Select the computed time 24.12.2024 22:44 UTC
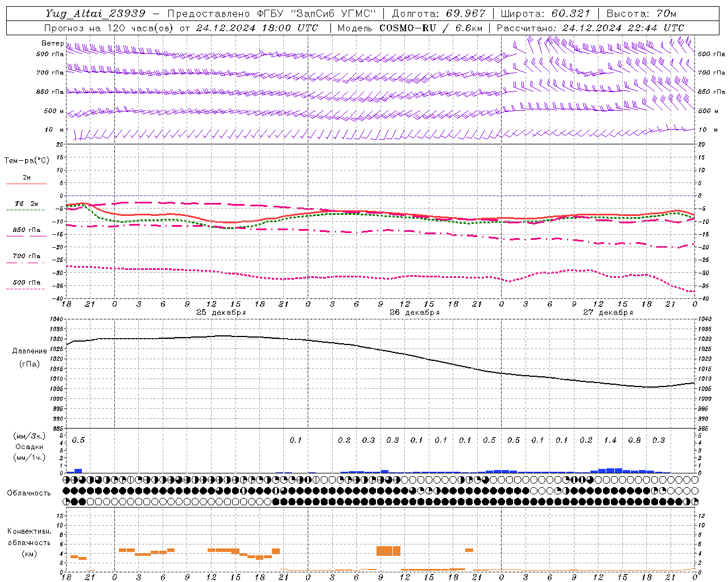Viewport: 728px width, 582px height. coord(623,28)
